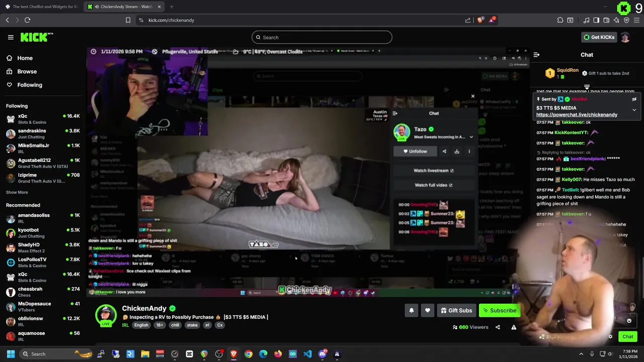The height and width of the screenshot is (362, 644).
Task: Click SquidRon in gift leaderboard
Action: tap(568, 70)
